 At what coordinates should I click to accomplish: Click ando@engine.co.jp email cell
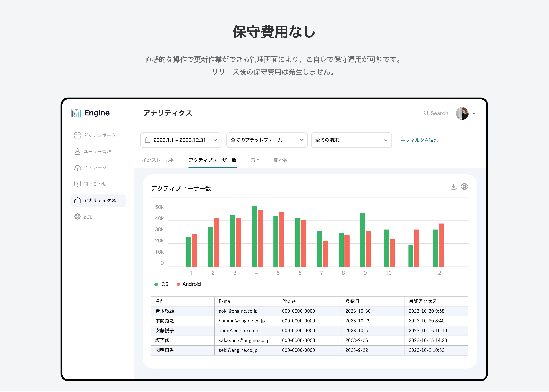246,331
